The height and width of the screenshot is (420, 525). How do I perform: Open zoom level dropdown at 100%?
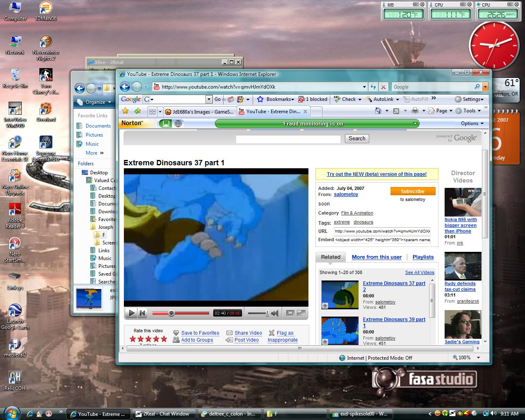pyautogui.click(x=478, y=358)
